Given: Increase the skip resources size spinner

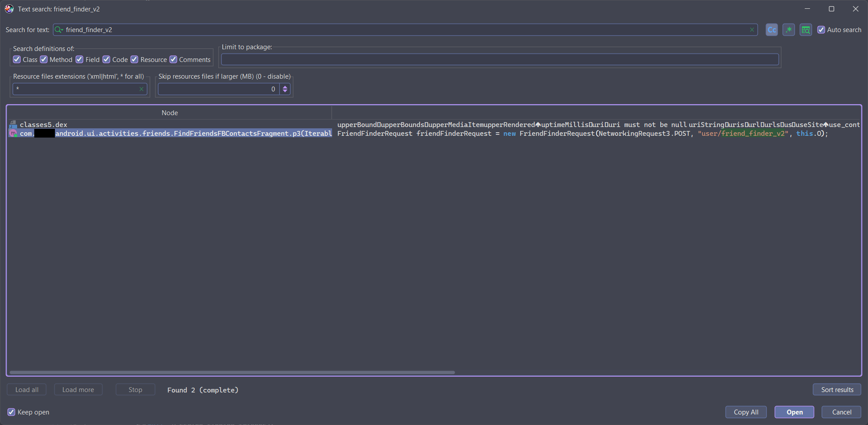Looking at the screenshot, I should coord(285,87).
